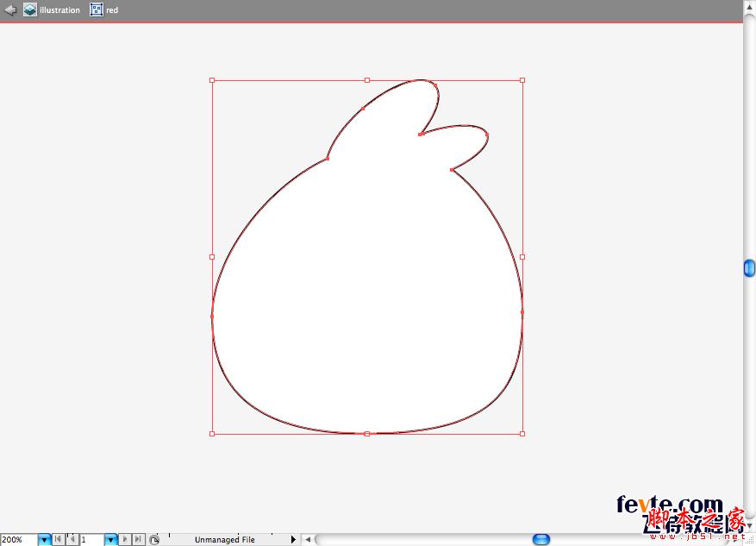Go to the previous artboard

point(72,539)
